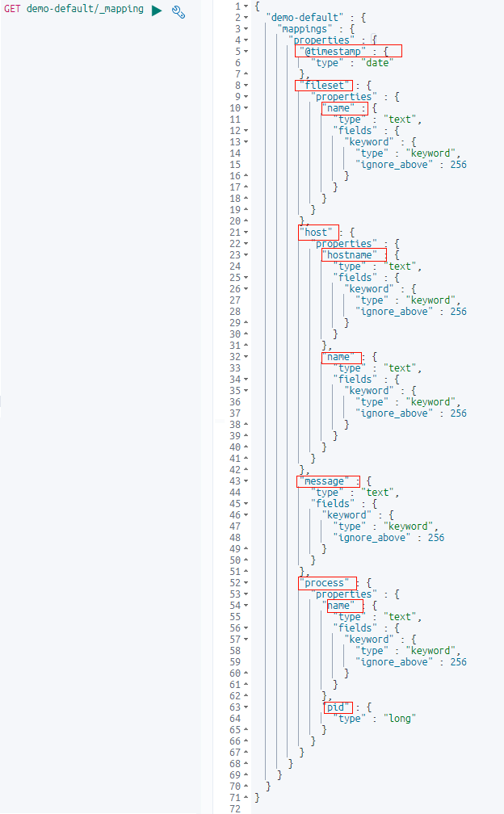Click the "long" type value on line 64
The height and width of the screenshot is (814, 504).
point(400,719)
